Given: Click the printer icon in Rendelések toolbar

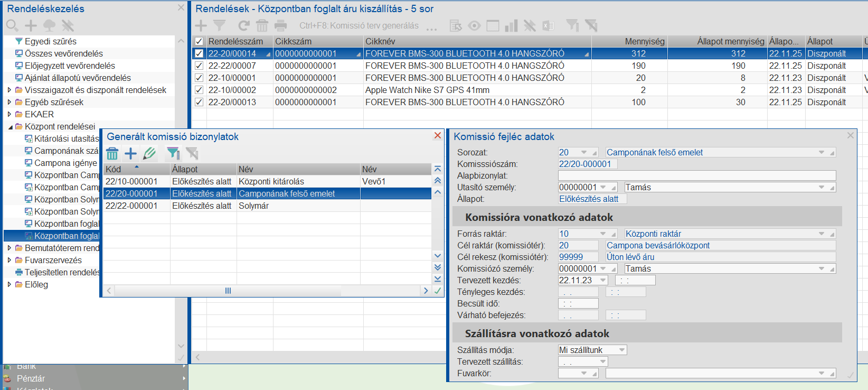Looking at the screenshot, I should click(x=281, y=25).
